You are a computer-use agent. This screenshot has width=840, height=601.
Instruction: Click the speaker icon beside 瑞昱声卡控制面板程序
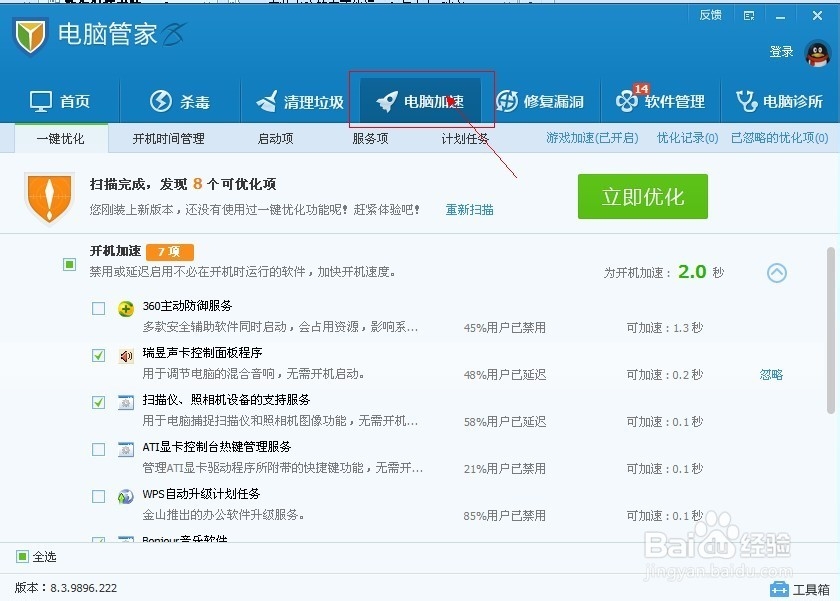[x=124, y=354]
